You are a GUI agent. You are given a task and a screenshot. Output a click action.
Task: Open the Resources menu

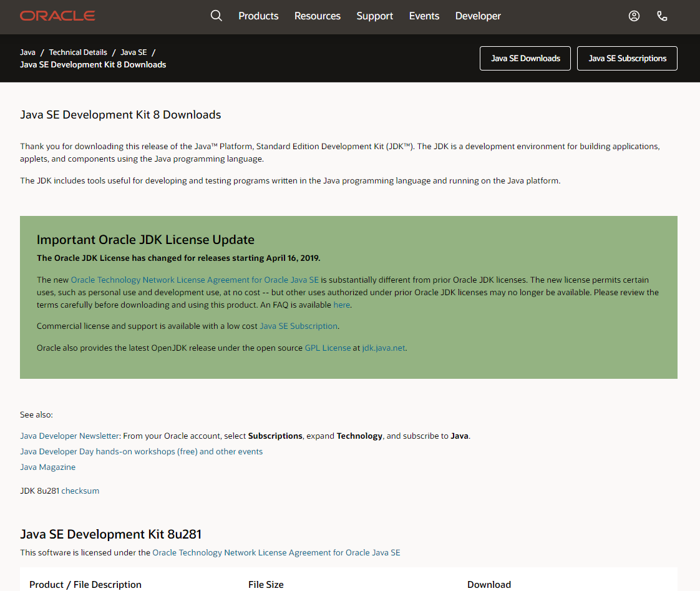point(318,16)
